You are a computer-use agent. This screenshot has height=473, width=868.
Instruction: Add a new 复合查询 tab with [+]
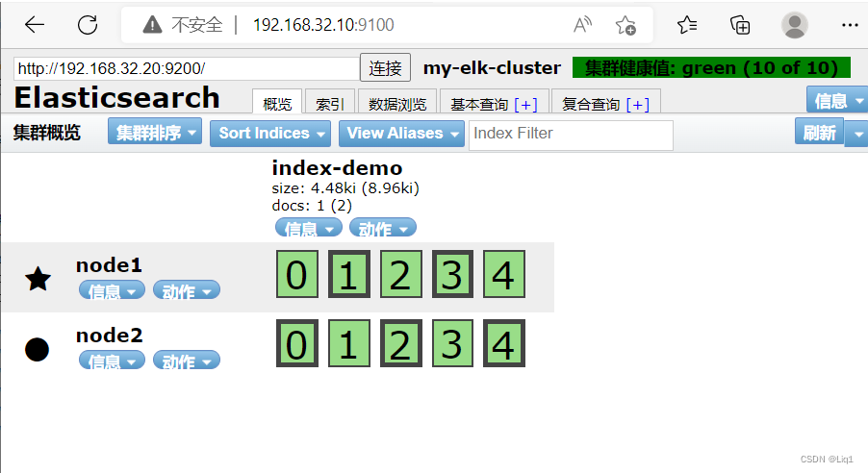(638, 105)
